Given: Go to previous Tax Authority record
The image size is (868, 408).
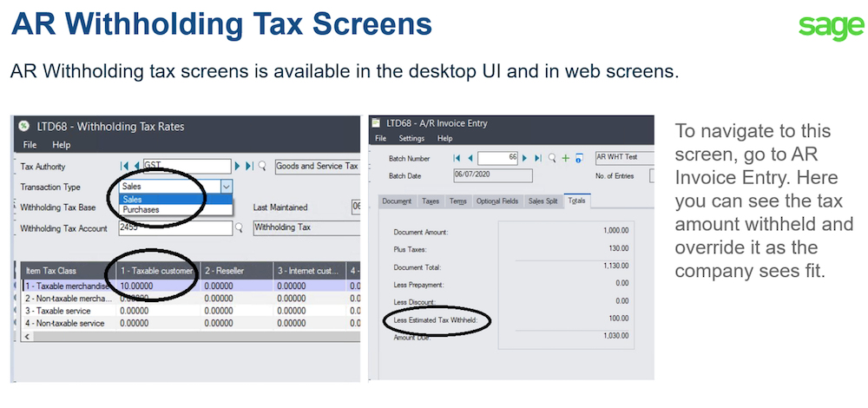Looking at the screenshot, I should pyautogui.click(x=136, y=166).
